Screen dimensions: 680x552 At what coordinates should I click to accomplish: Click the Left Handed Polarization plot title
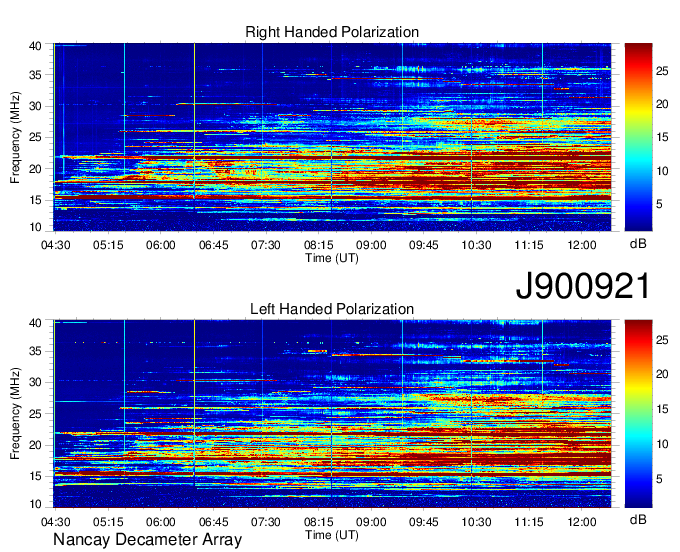tap(332, 309)
